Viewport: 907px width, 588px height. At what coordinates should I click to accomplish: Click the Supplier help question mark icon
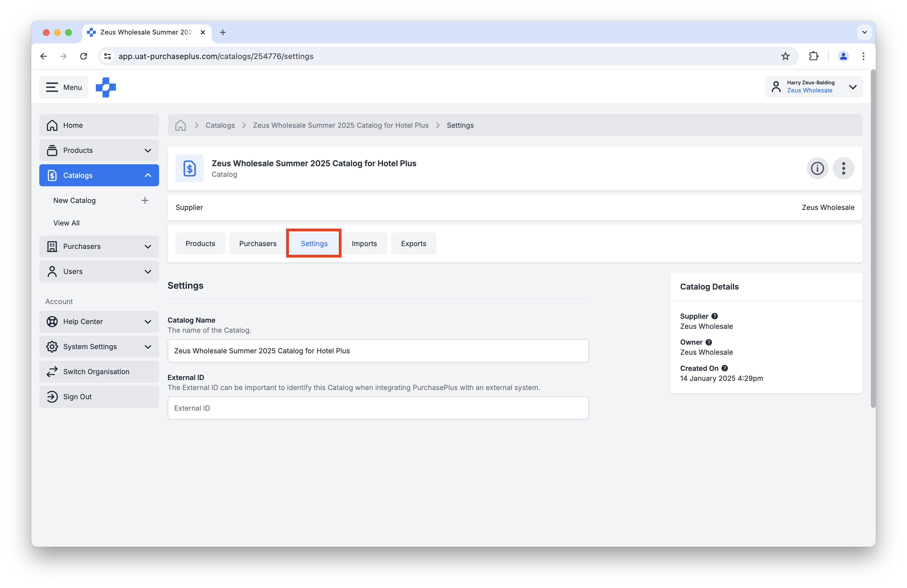pos(714,316)
